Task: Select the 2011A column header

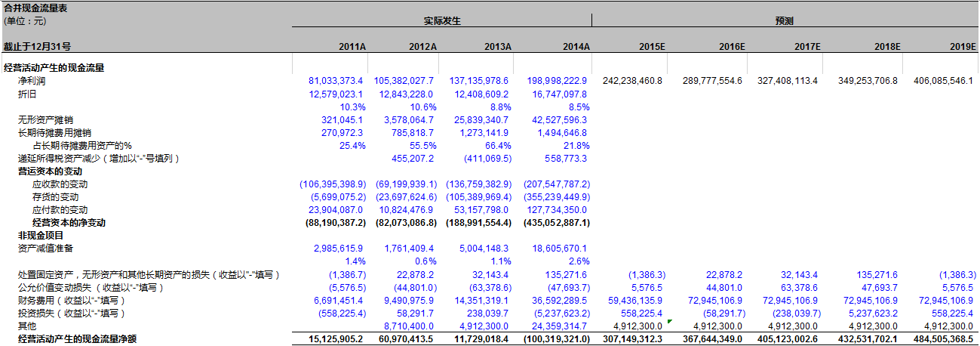Action: (x=352, y=47)
